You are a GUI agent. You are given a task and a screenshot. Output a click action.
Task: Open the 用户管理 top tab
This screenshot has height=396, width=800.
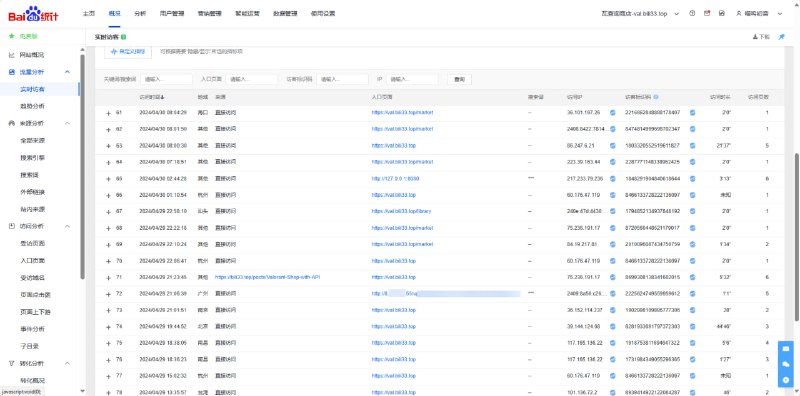(x=171, y=14)
